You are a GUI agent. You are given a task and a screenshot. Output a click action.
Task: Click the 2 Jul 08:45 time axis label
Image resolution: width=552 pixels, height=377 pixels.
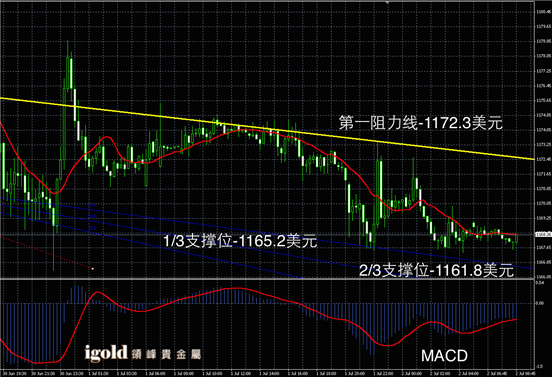(x=526, y=373)
